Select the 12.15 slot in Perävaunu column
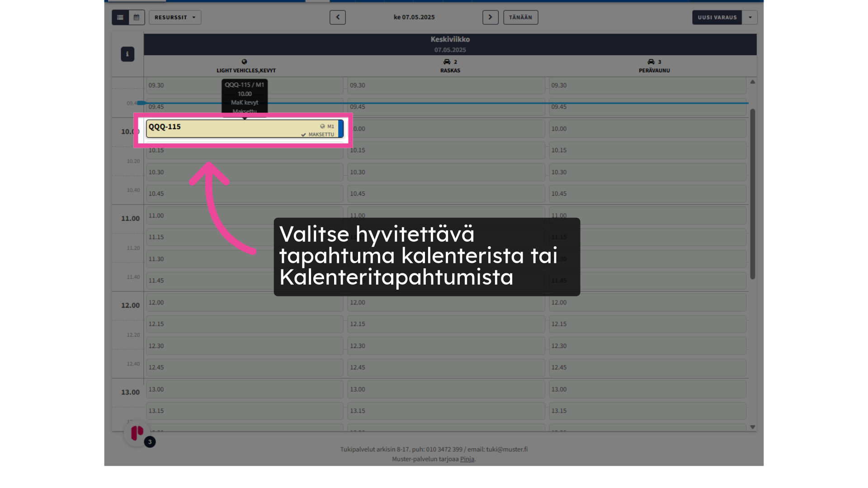The image size is (868, 488). (x=647, y=324)
